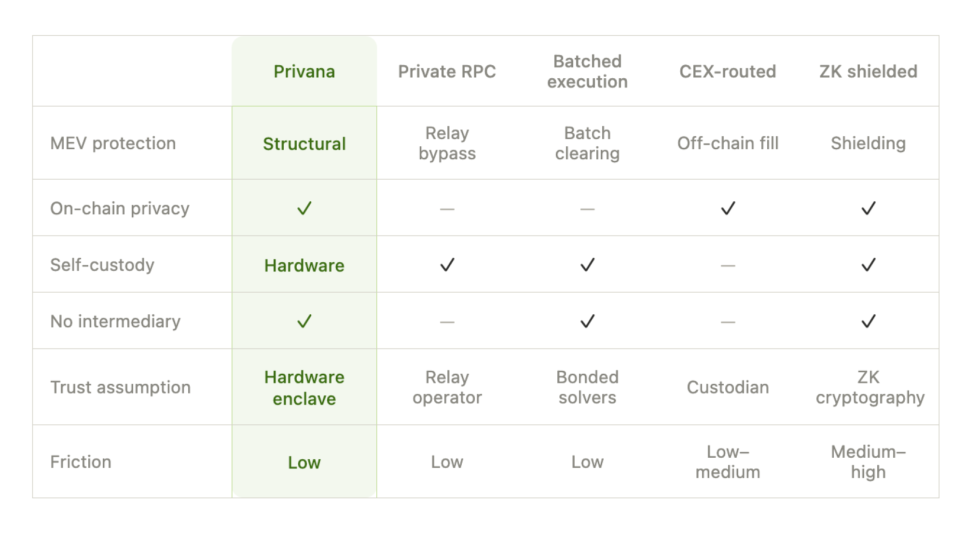Click the Private RPC Self-custody checkmark
980x549 pixels.
pyautogui.click(x=447, y=265)
